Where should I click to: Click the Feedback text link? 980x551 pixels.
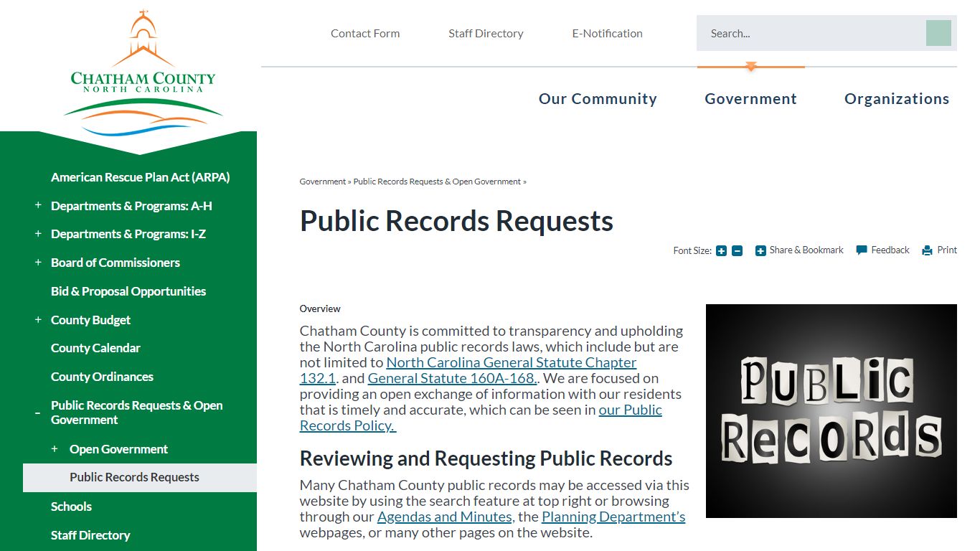[890, 250]
